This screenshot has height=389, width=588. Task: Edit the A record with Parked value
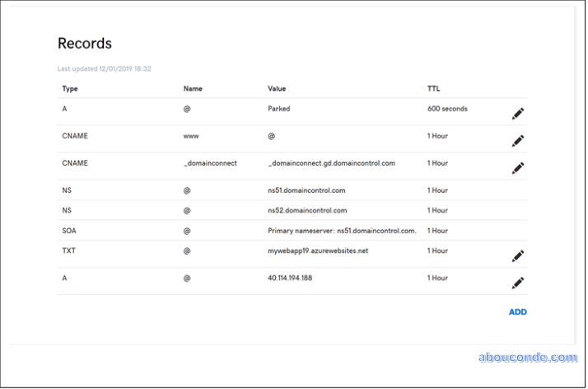click(x=517, y=114)
